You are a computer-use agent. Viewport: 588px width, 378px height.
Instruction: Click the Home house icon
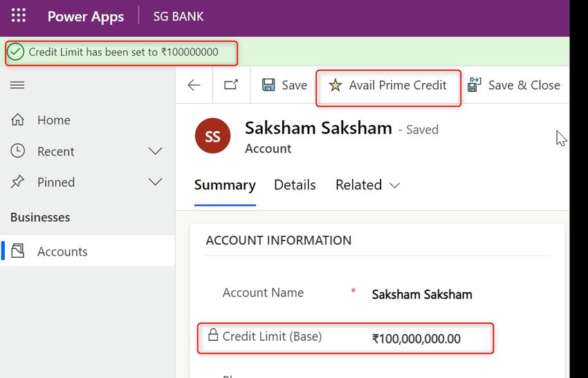point(18,120)
